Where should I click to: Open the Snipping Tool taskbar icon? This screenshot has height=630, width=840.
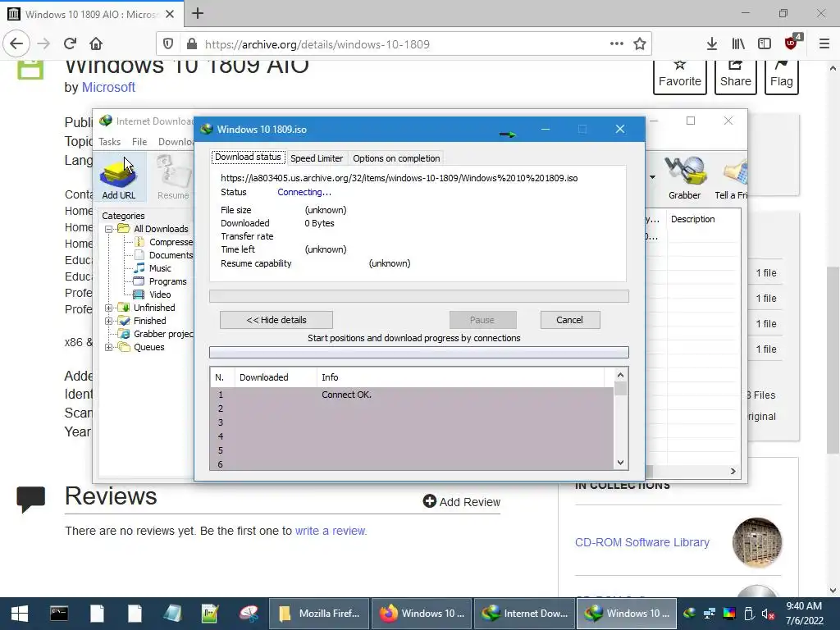249,614
